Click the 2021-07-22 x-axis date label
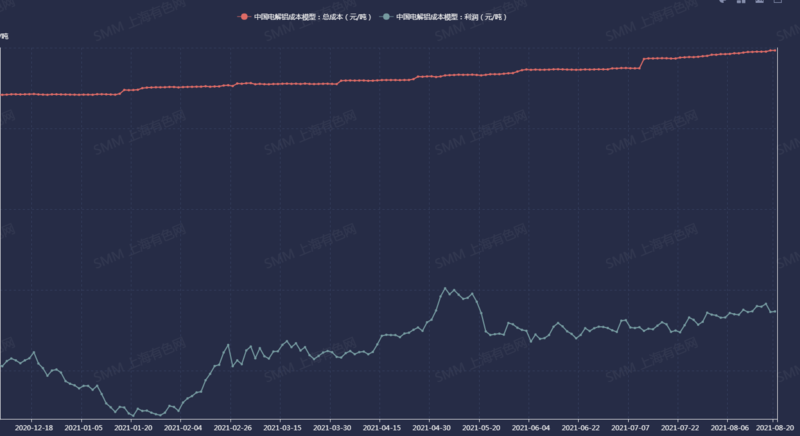800x436 pixels. 680,428
